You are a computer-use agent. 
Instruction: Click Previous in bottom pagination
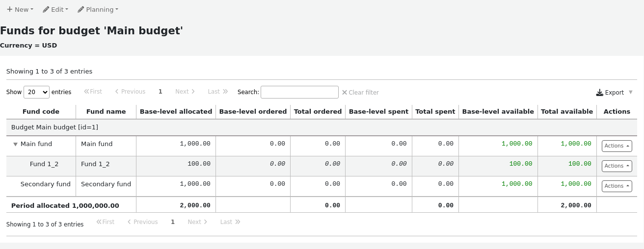[142, 222]
